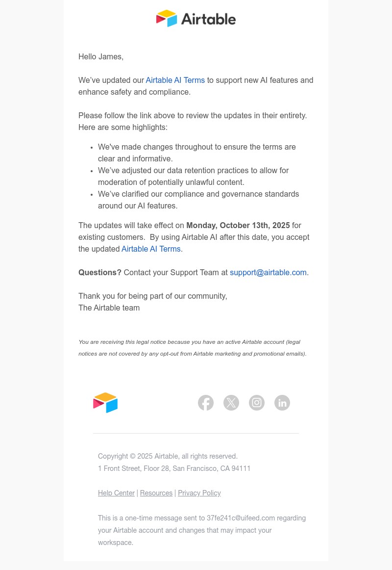The height and width of the screenshot is (570, 392).
Task: Click the Airtable logo in the email header
Action: pyautogui.click(x=196, y=19)
